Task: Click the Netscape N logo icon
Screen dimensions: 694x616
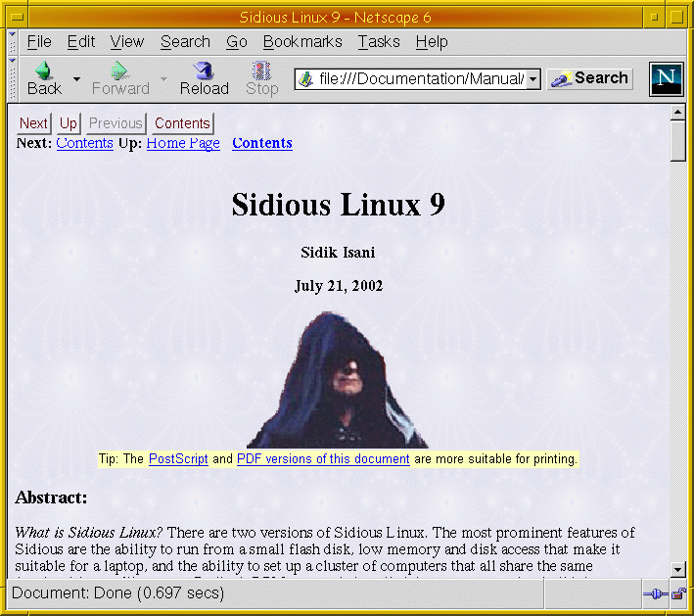Action: [667, 78]
